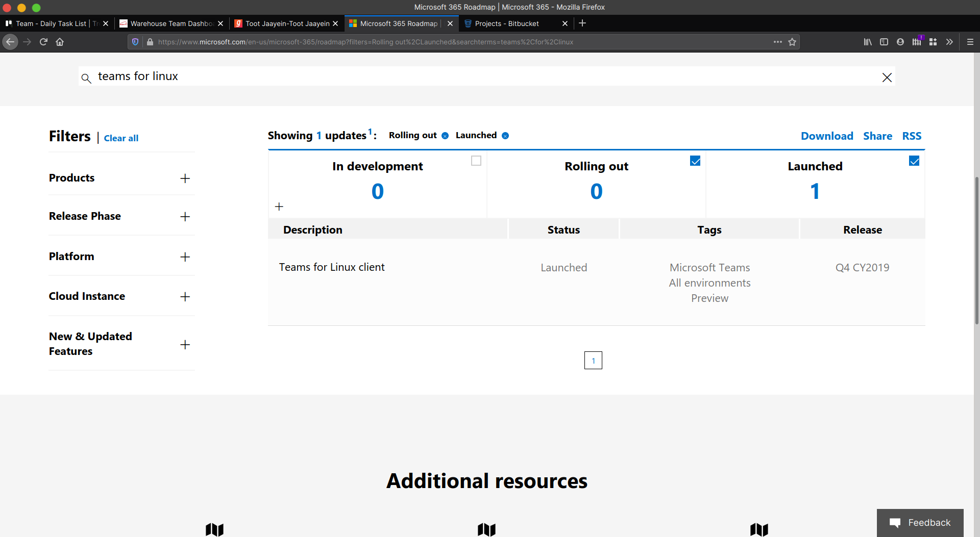Expand the Products filter

185,178
